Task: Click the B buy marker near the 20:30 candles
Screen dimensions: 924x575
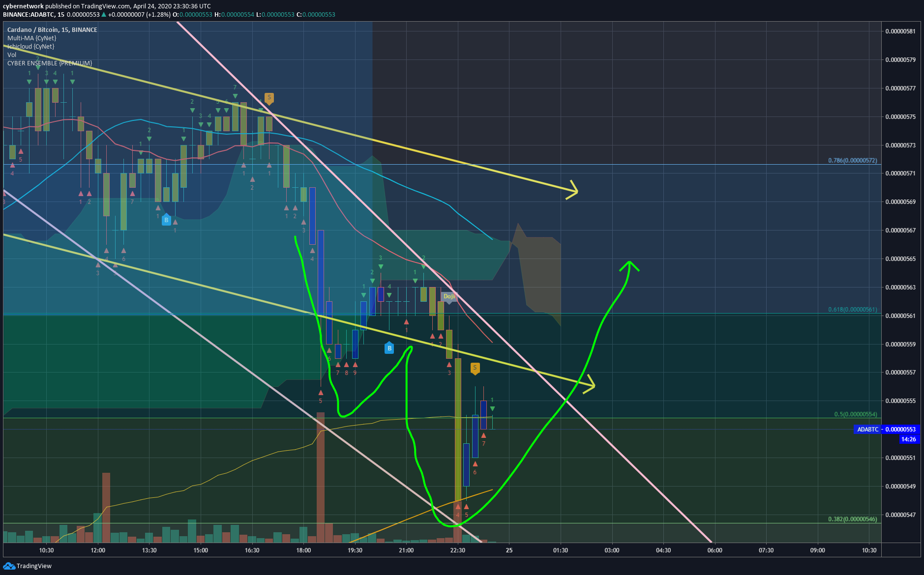Action: click(389, 348)
